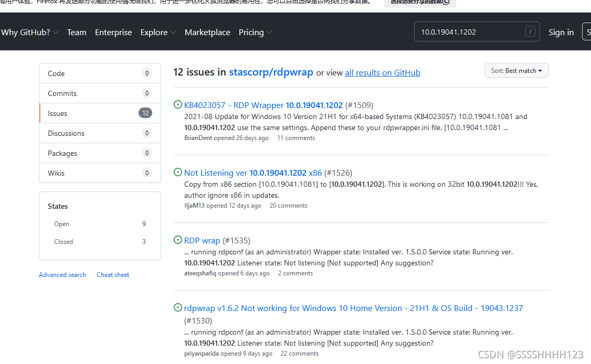Click open-issue icon beside Not Listening issue
Viewport: 591px width, 364px height.
(x=178, y=172)
